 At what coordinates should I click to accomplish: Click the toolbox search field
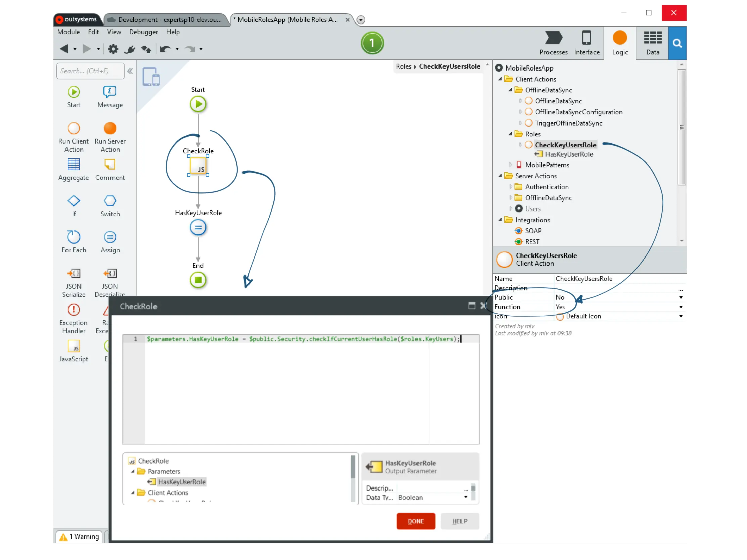[89, 71]
